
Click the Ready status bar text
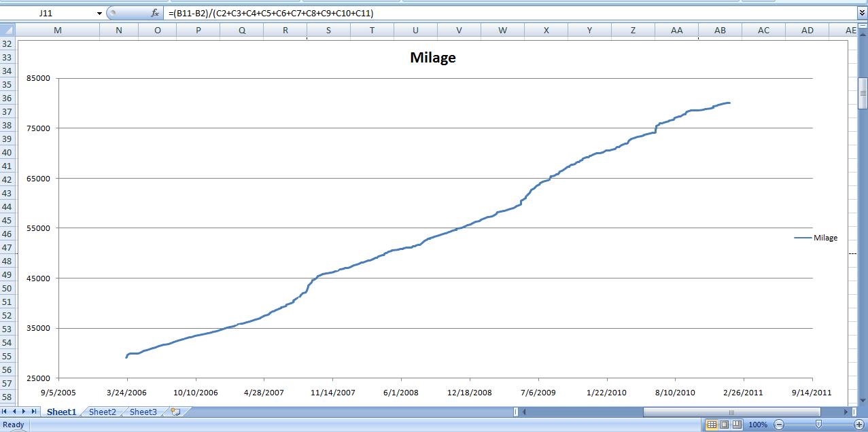[14, 425]
